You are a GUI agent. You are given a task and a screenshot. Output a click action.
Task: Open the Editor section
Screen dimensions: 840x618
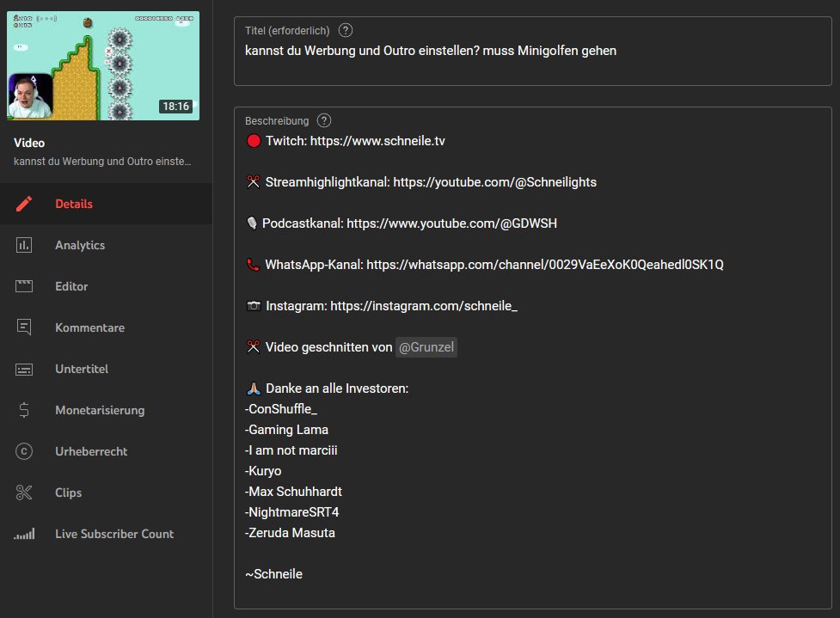(106, 286)
